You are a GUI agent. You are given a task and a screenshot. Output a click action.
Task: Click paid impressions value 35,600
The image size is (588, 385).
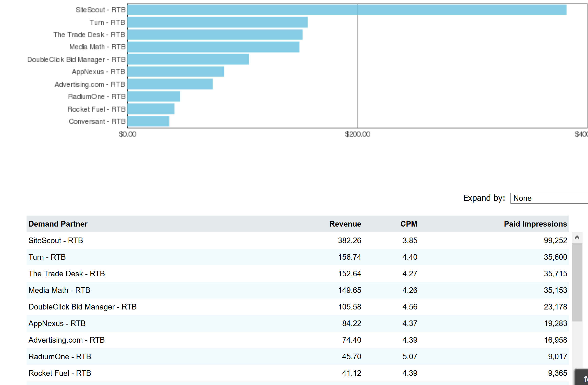(x=555, y=257)
